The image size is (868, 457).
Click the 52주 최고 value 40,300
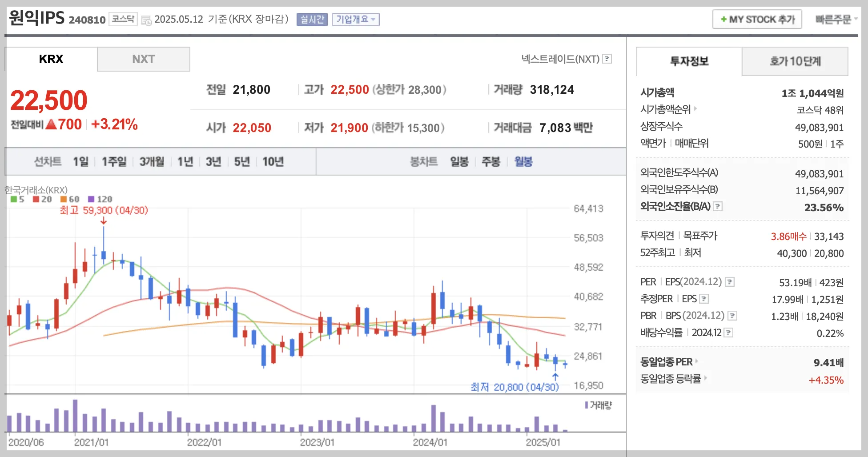(x=792, y=253)
